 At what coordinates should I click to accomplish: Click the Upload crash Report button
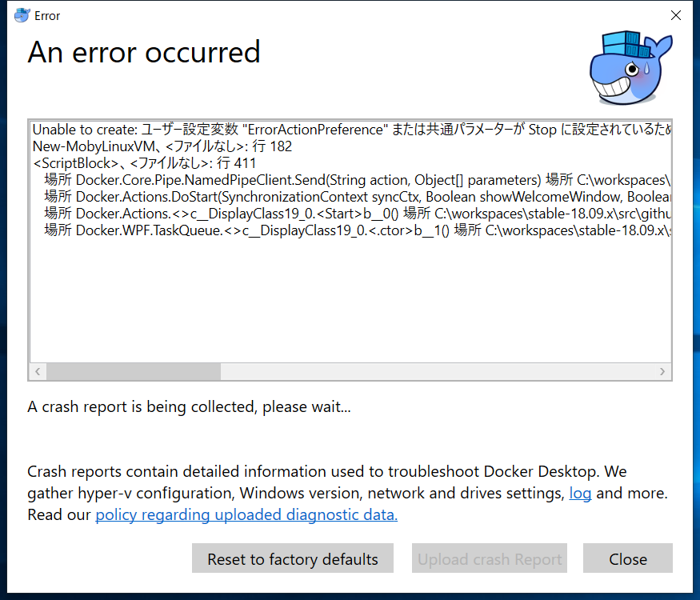pyautogui.click(x=490, y=559)
